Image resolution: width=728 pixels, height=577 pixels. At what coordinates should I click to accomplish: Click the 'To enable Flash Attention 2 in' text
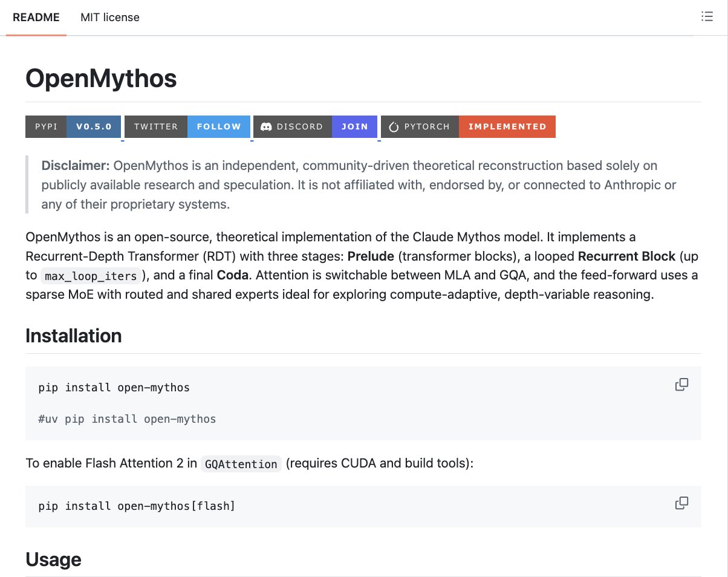click(111, 463)
